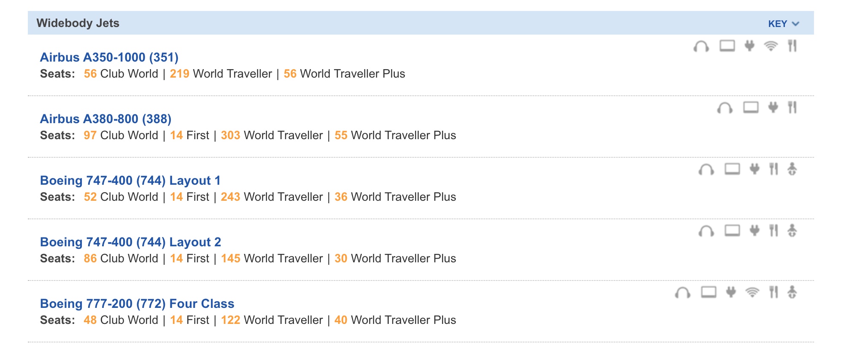
Task: Click the infant bassinet icon for 747-400 Layout 1
Action: (x=792, y=169)
